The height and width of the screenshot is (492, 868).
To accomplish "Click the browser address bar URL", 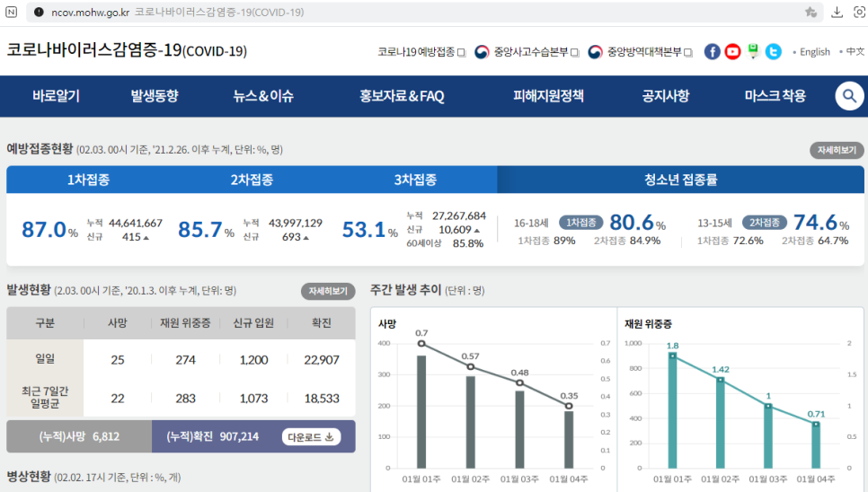I will pyautogui.click(x=90, y=13).
